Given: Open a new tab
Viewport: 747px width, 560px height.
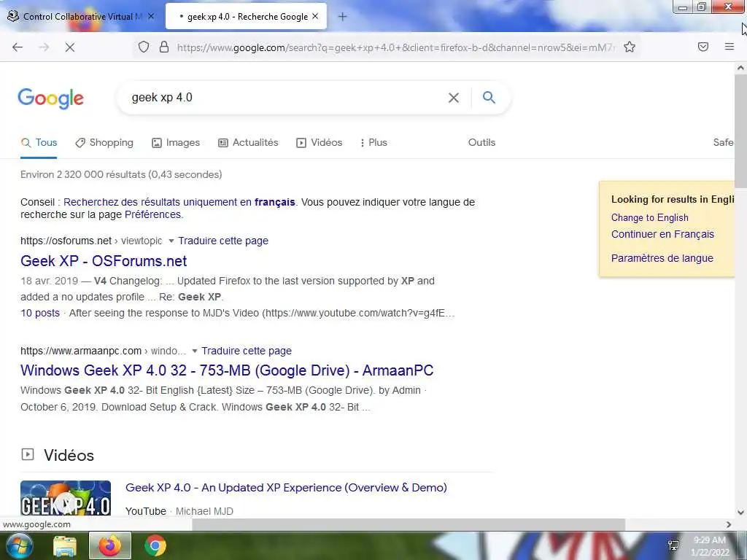Looking at the screenshot, I should (x=342, y=17).
